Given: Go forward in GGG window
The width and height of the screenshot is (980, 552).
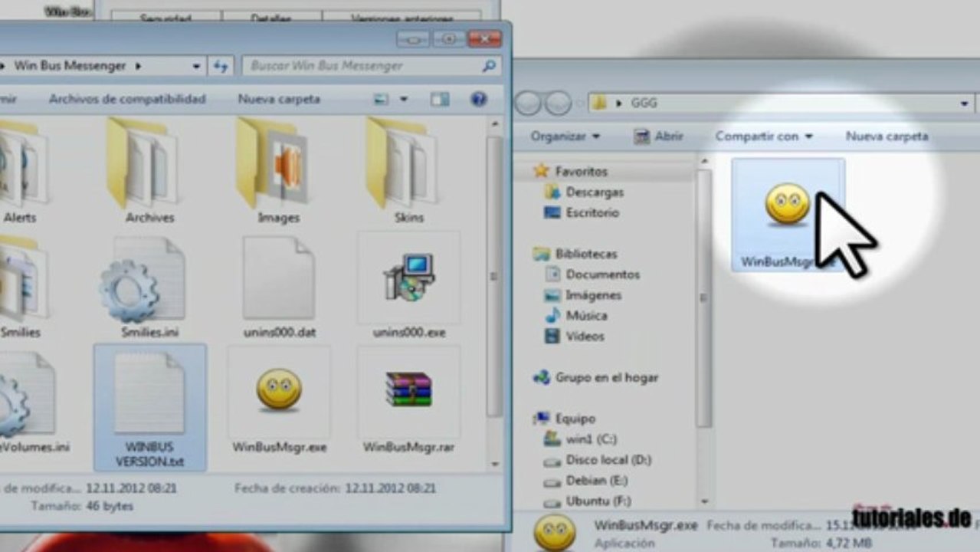Looking at the screenshot, I should (x=558, y=103).
